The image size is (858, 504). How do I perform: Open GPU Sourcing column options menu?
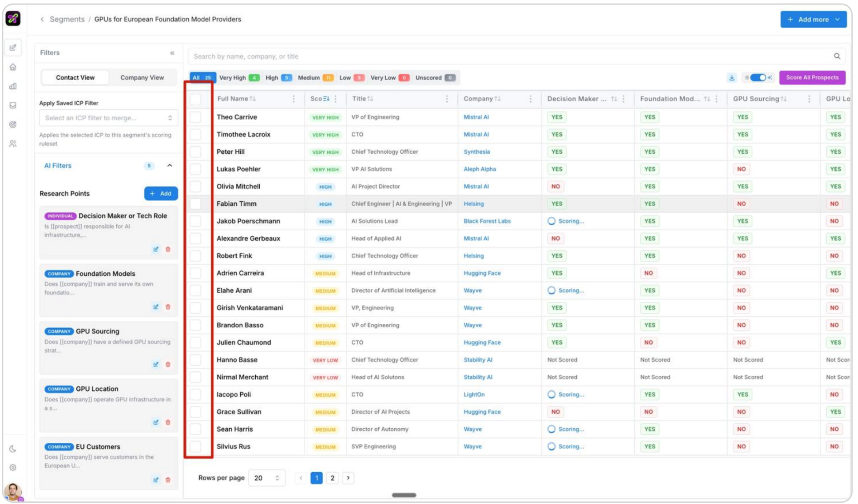coord(809,99)
